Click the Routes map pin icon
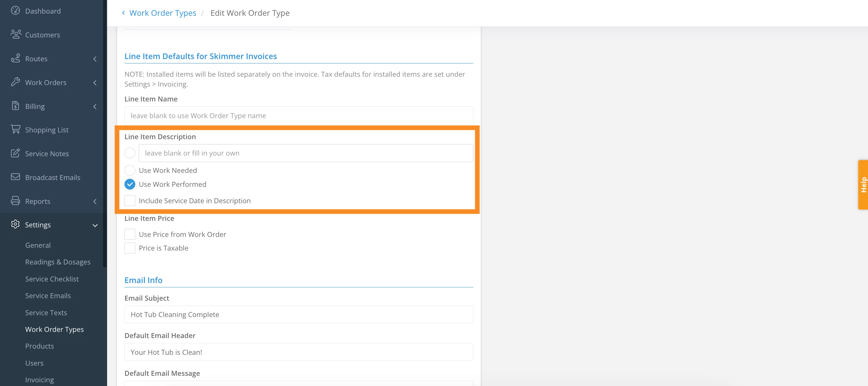Image resolution: width=868 pixels, height=386 pixels. 15,58
